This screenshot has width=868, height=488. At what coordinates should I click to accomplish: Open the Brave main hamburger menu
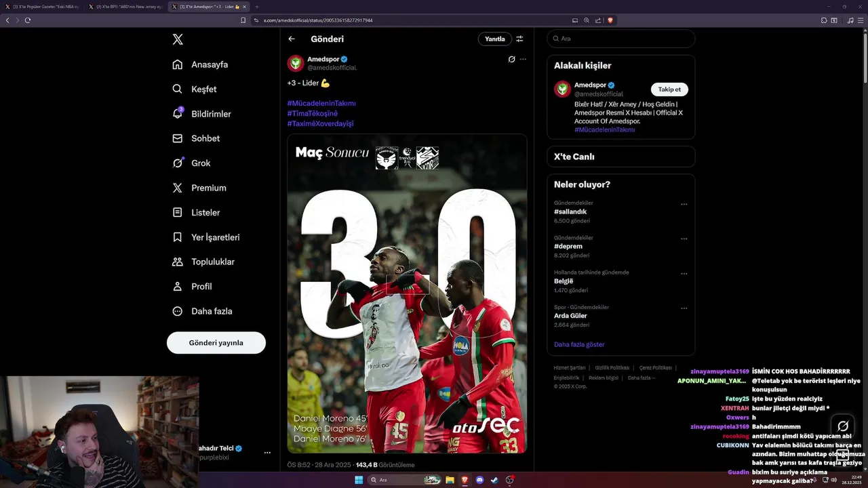(x=861, y=20)
